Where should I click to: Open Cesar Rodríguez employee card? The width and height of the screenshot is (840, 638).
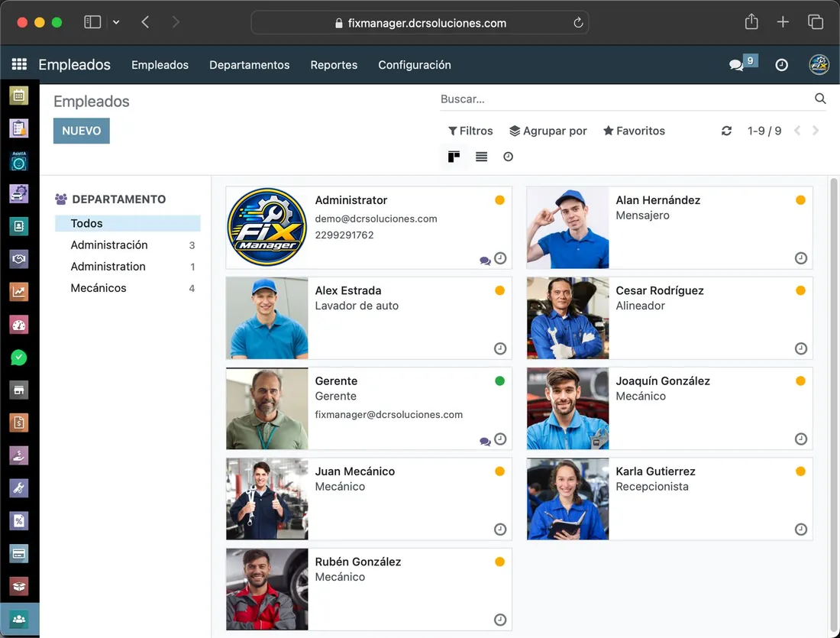670,318
